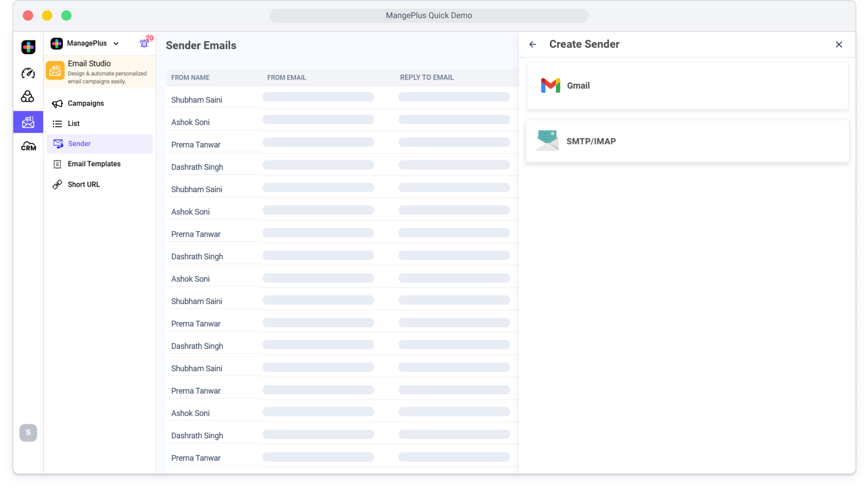This screenshot has height=489, width=868.
Task: Select Sender in the sidebar menu
Action: tap(79, 144)
